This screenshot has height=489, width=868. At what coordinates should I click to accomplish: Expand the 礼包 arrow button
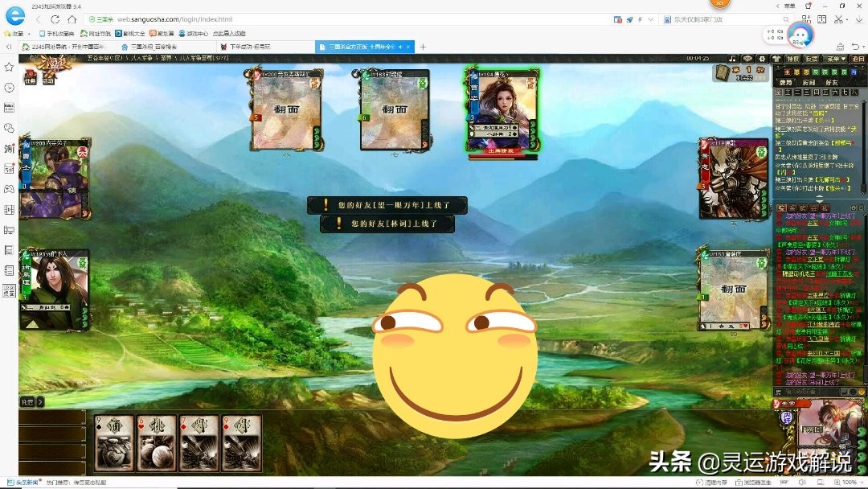pyautogui.click(x=40, y=401)
